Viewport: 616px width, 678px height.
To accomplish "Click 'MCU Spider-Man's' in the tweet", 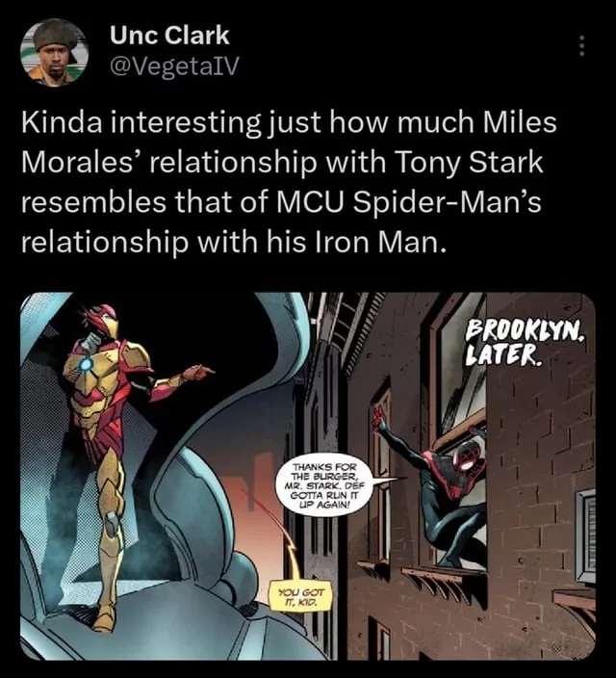I will tap(408, 202).
